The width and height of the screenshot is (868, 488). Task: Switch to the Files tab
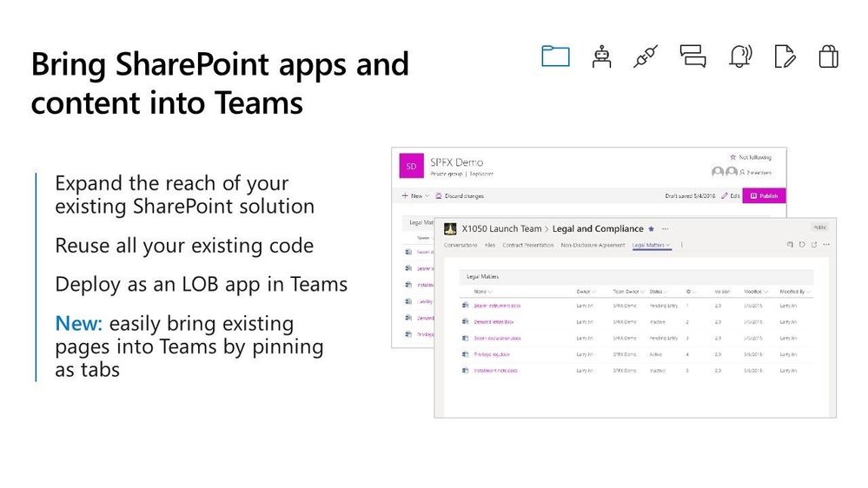(x=490, y=245)
